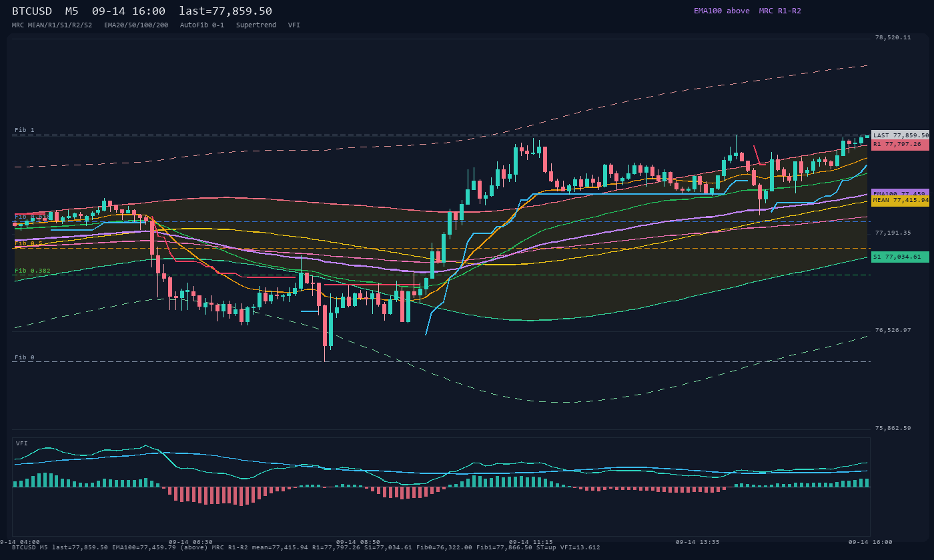The image size is (934, 560).
Task: Click the "Fib 1" level label
Action: tap(25, 130)
